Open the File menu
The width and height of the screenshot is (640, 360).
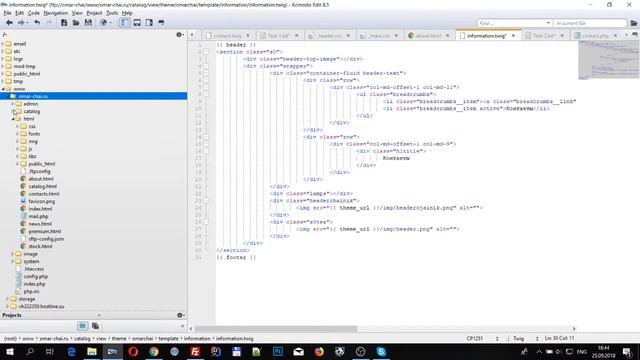tap(7, 13)
